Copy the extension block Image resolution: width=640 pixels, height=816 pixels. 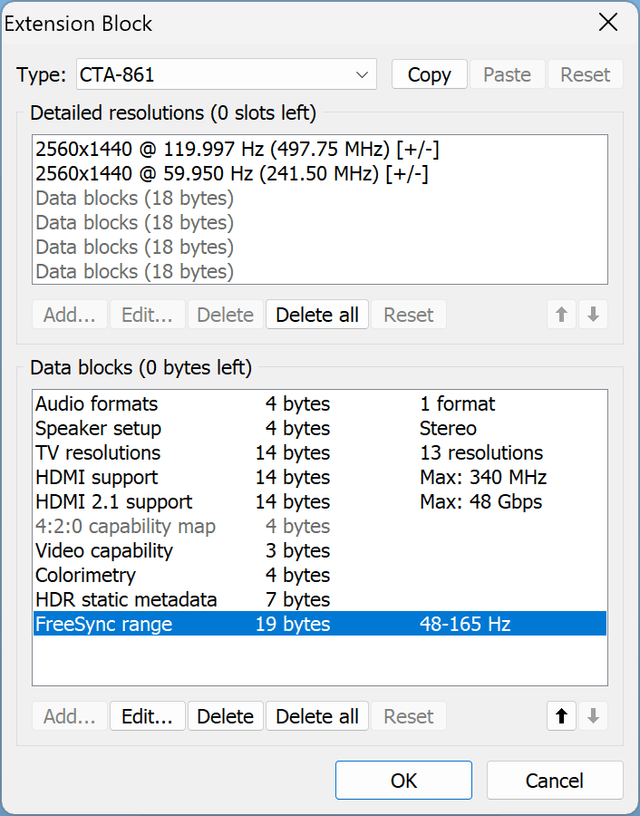click(429, 74)
